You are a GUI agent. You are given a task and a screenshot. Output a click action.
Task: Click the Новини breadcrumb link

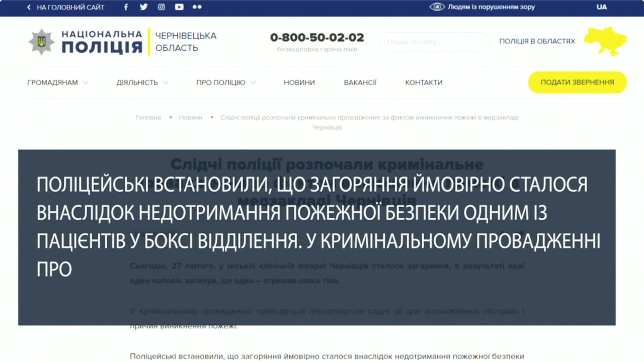pyautogui.click(x=191, y=117)
